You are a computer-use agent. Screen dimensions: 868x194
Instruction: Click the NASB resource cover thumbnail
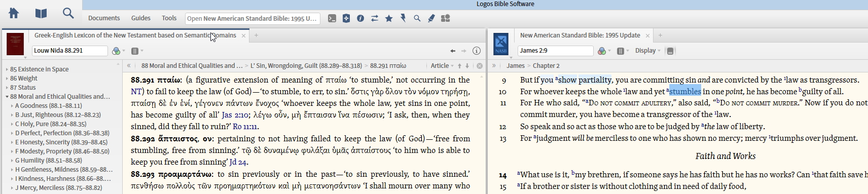[501, 44]
